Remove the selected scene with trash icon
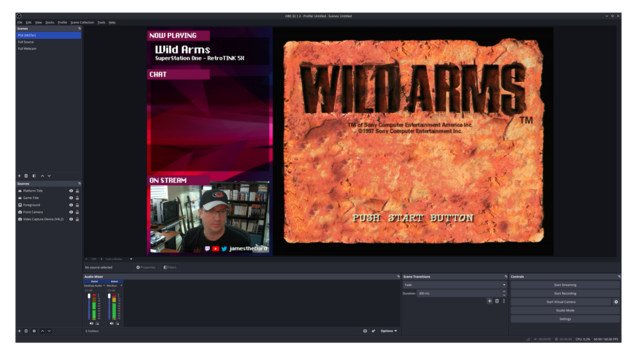The height and width of the screenshot is (361, 637). 26,176
